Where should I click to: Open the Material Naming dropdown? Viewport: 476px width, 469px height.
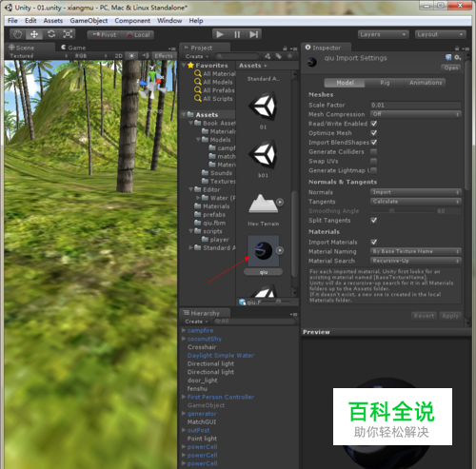pos(416,251)
